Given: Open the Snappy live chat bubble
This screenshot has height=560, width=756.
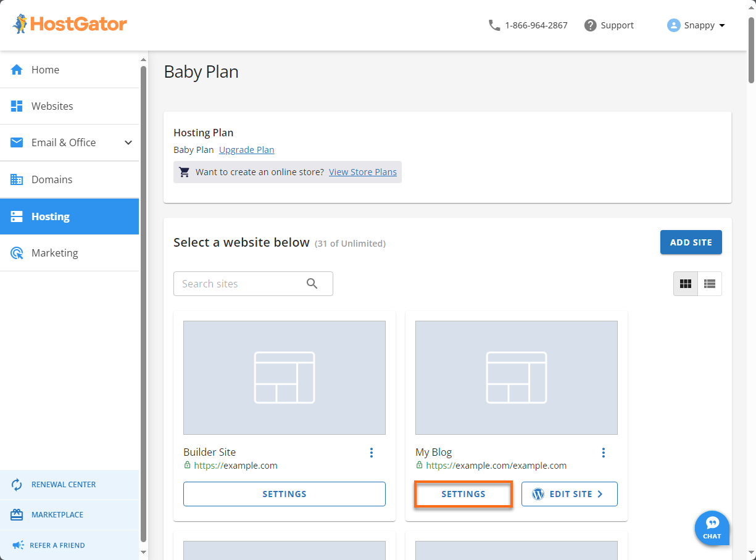Looking at the screenshot, I should [x=712, y=528].
